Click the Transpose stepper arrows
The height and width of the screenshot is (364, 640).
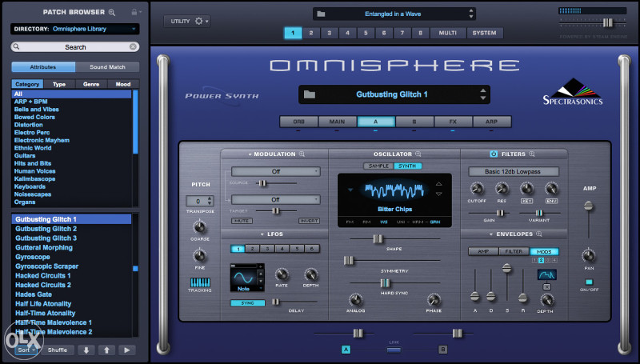pyautogui.click(x=210, y=201)
